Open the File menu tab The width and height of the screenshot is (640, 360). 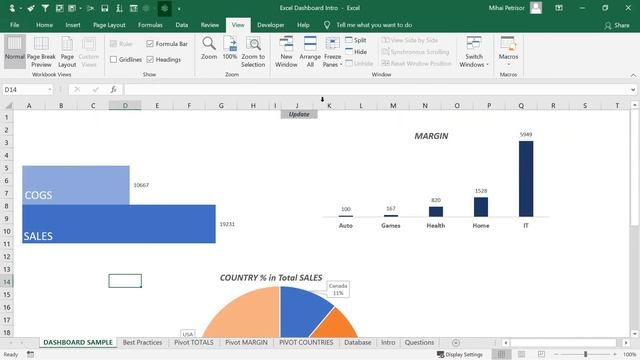point(15,25)
